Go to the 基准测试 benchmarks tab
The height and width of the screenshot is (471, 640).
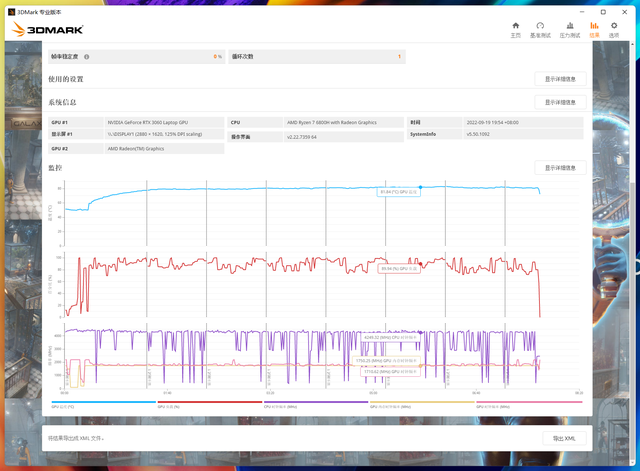[540, 30]
